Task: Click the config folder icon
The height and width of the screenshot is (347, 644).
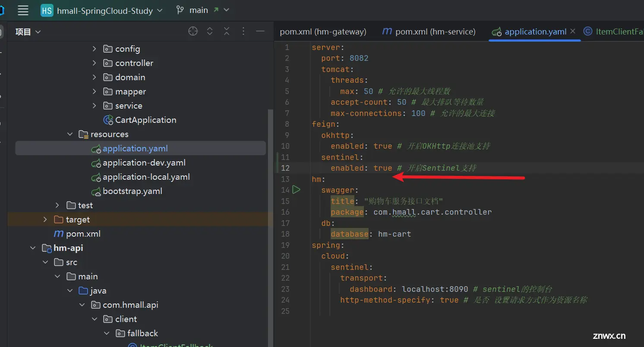Action: tap(108, 49)
